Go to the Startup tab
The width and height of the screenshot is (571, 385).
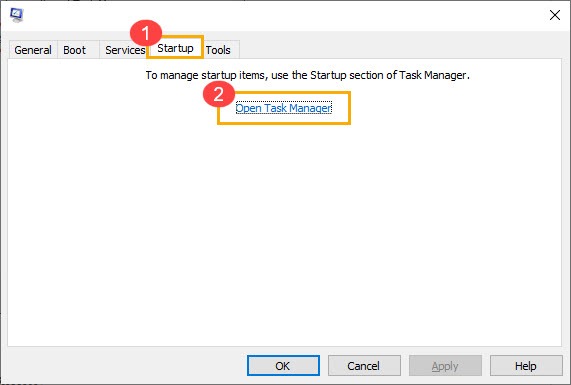(x=175, y=48)
